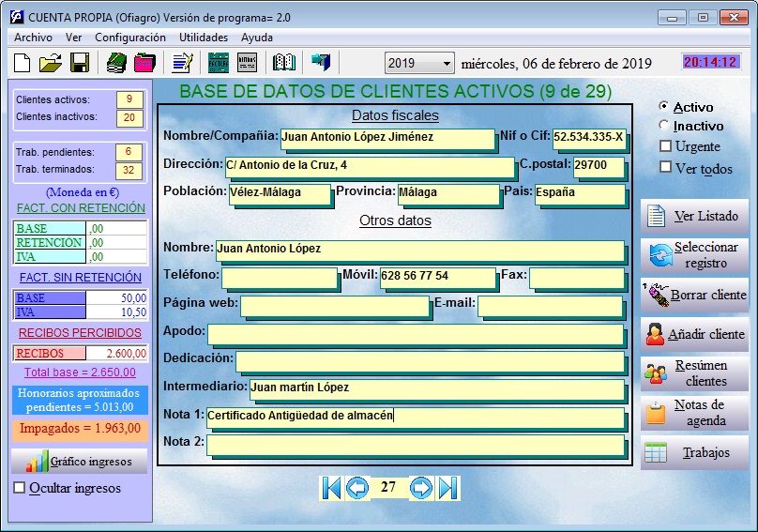Click the Ver Listado button
The height and width of the screenshot is (532, 758).
coord(694,217)
